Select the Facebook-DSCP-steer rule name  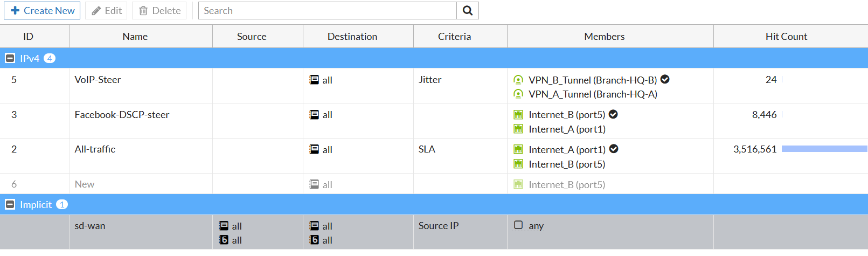click(122, 115)
